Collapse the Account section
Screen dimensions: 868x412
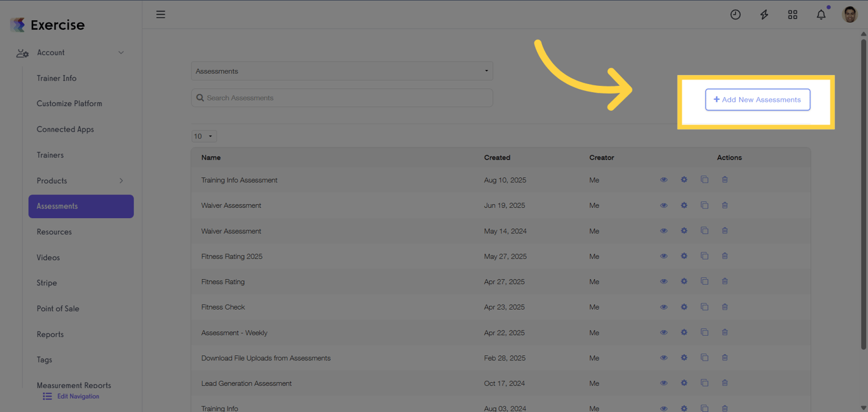pyautogui.click(x=121, y=52)
